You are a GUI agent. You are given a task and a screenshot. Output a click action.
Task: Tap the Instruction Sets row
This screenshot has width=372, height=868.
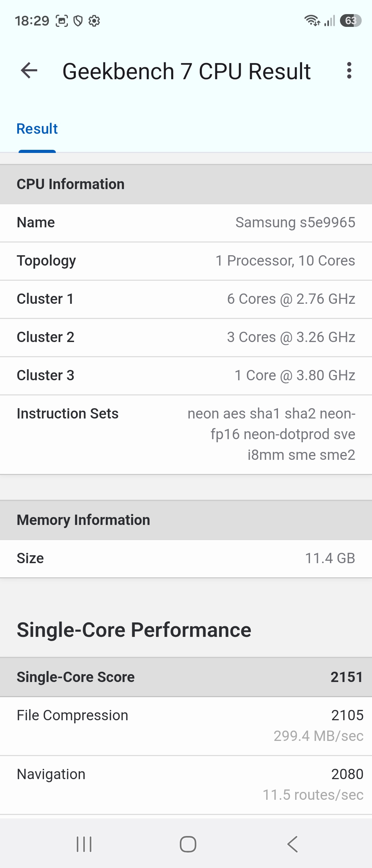coord(186,435)
